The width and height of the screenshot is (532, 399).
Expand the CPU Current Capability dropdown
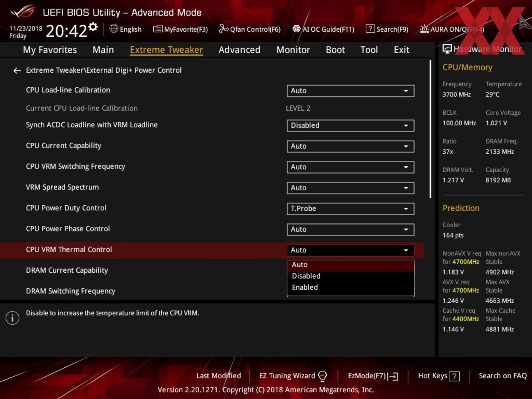350,146
